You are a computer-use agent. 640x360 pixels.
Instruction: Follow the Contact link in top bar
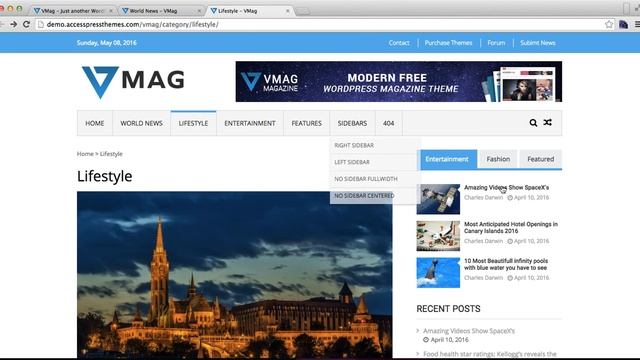pyautogui.click(x=399, y=43)
